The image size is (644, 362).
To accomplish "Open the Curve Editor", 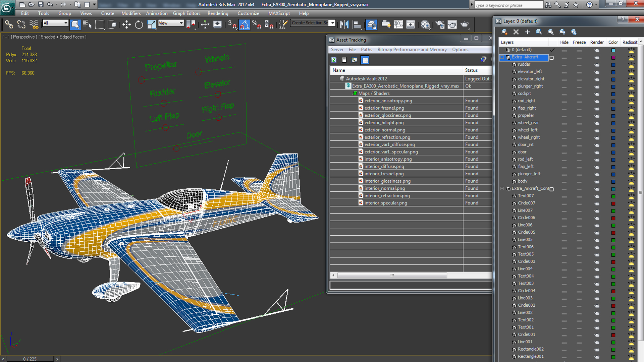I will click(398, 24).
